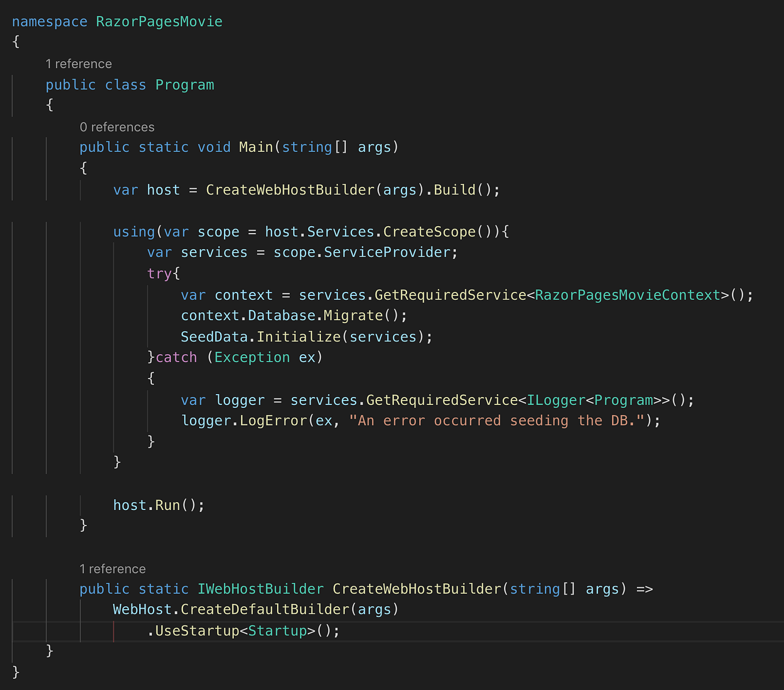Image resolution: width=784 pixels, height=690 pixels.
Task: Select the Program class name
Action: [184, 84]
